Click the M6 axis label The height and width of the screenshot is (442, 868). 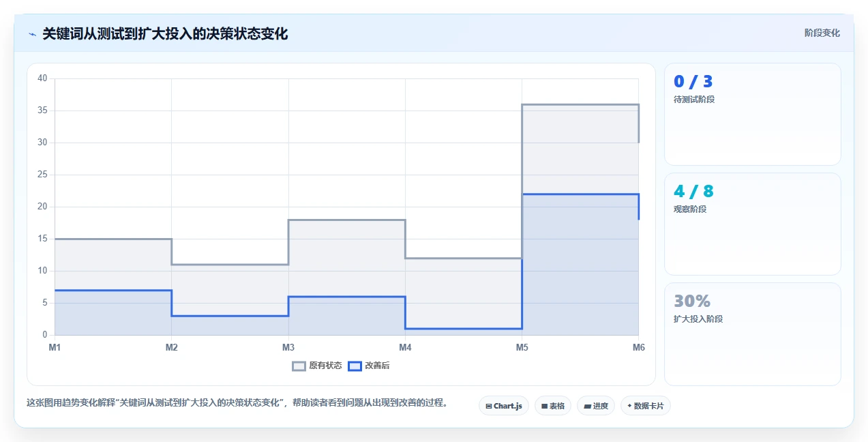point(639,348)
